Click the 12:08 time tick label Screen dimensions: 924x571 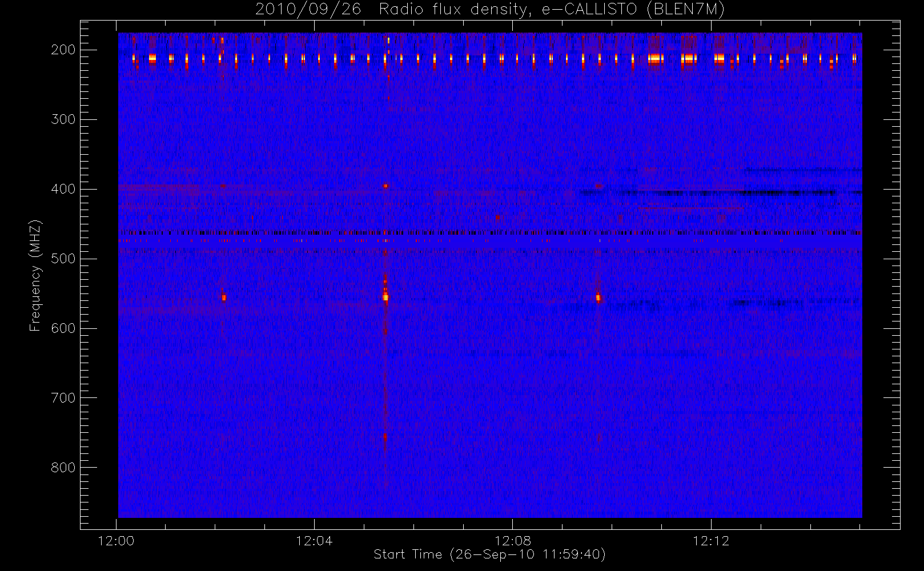513,541
